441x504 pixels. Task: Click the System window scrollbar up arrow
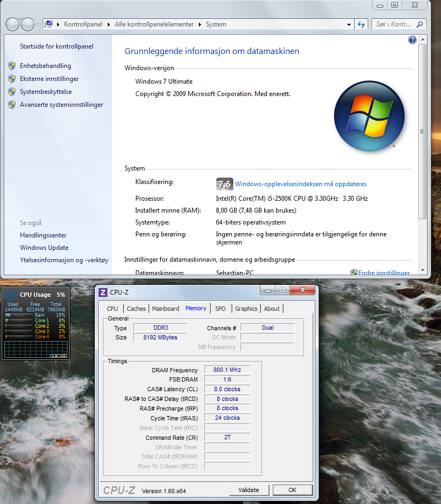click(x=423, y=39)
